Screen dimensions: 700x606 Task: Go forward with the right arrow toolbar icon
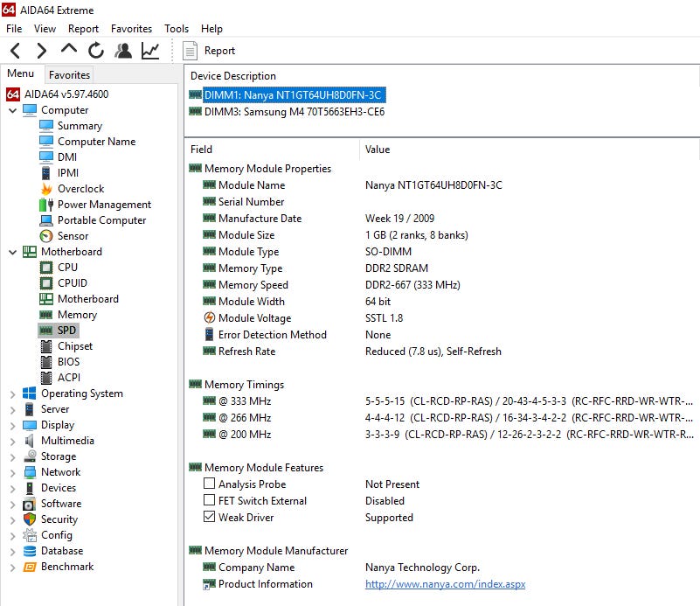[x=42, y=51]
